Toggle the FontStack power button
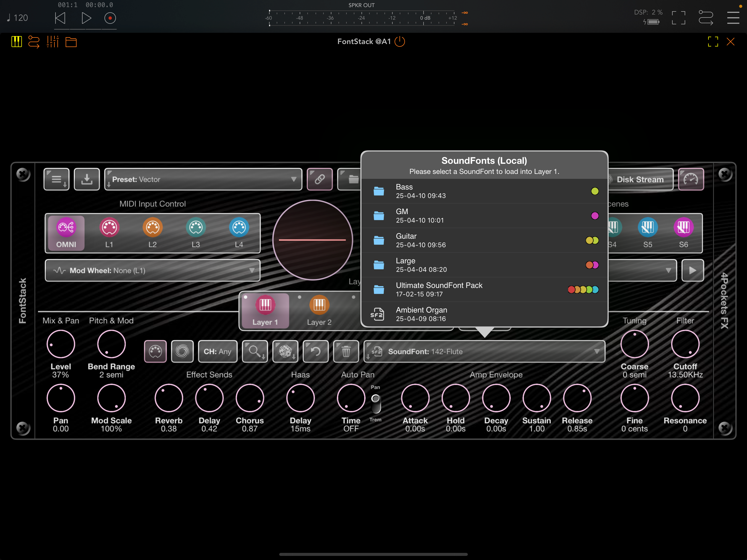The width and height of the screenshot is (747, 560). (x=400, y=42)
